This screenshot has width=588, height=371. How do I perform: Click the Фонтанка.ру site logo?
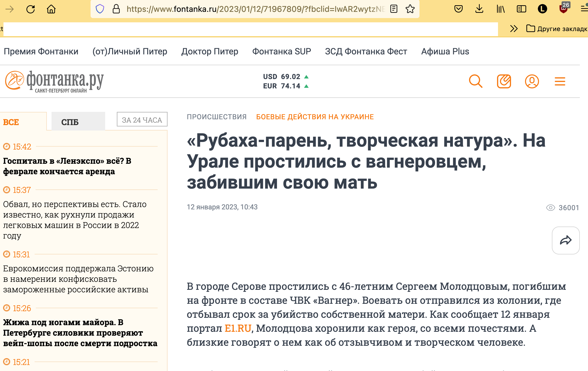[54, 82]
